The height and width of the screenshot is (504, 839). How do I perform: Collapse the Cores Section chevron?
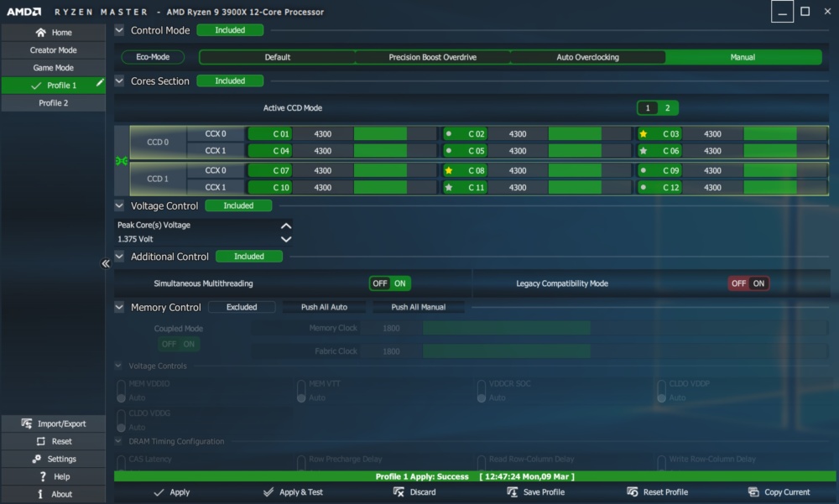119,81
